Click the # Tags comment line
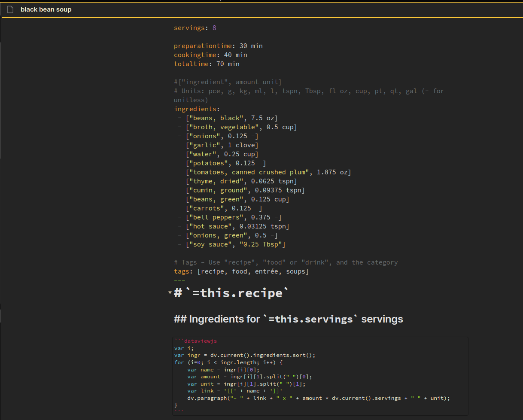 (286, 262)
